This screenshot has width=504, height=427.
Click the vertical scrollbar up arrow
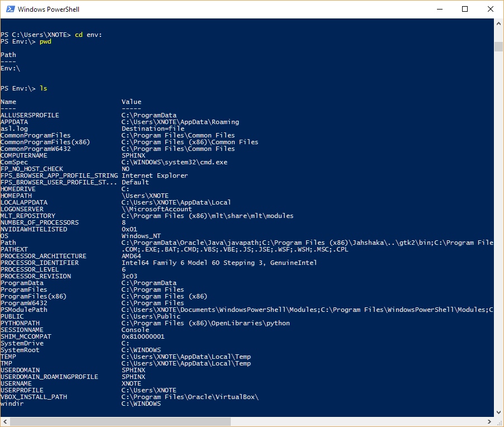[498, 23]
